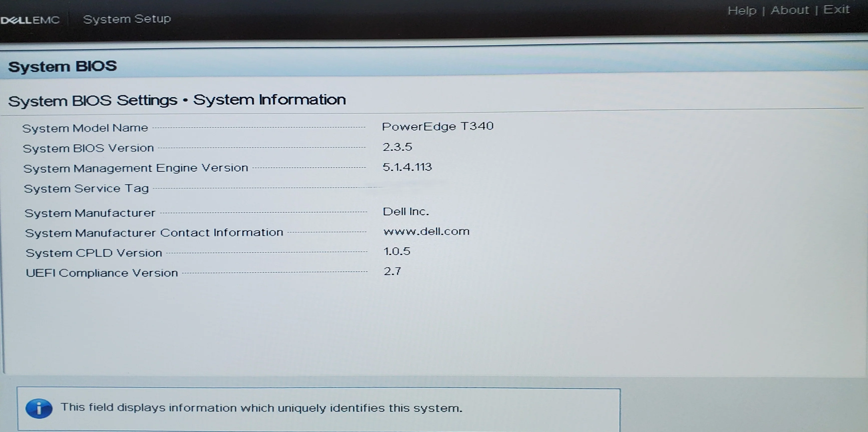Select the UEFI Compliance Version label

point(102,273)
